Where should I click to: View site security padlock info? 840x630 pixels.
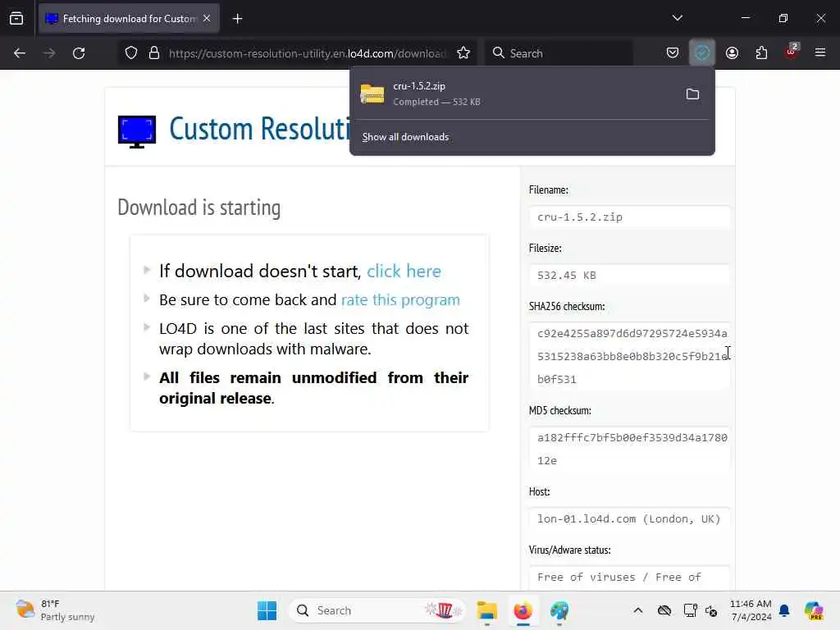pos(154,53)
